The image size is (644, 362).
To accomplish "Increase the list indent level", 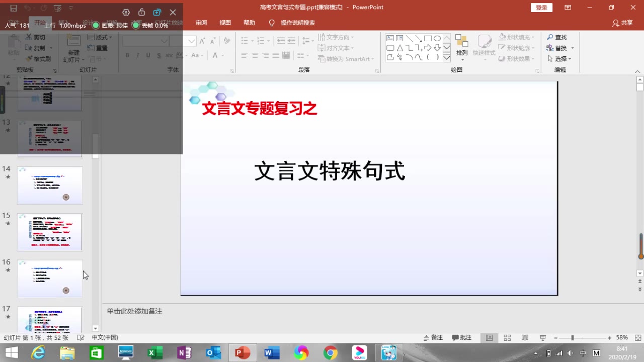I will [292, 41].
